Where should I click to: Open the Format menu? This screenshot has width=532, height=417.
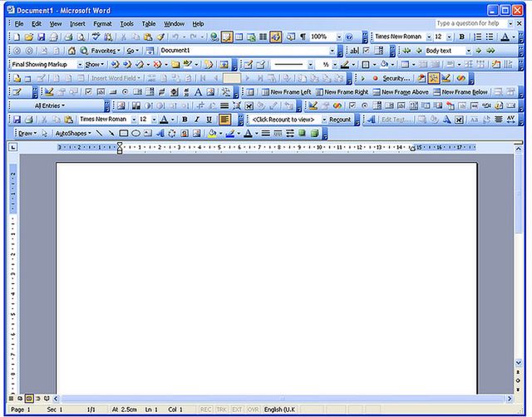coord(102,24)
